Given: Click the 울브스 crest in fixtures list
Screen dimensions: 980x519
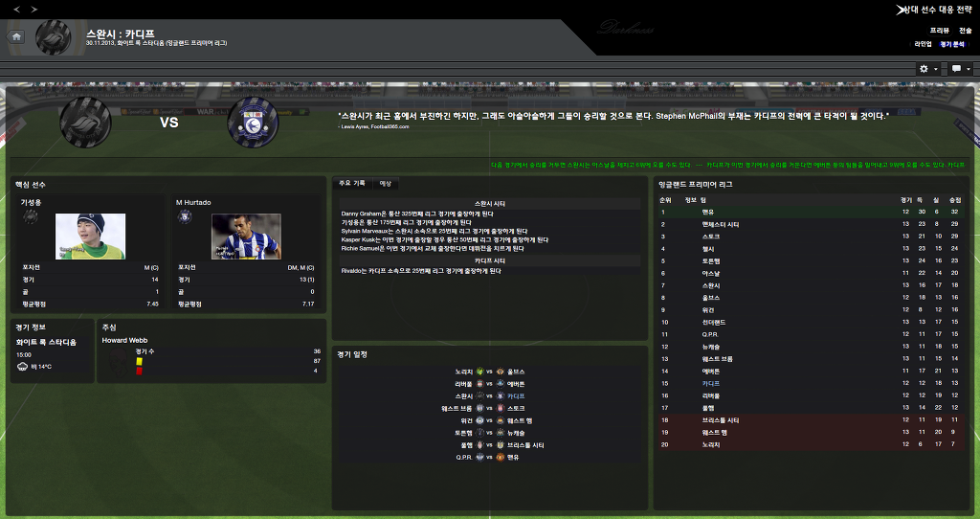Looking at the screenshot, I should point(500,372).
